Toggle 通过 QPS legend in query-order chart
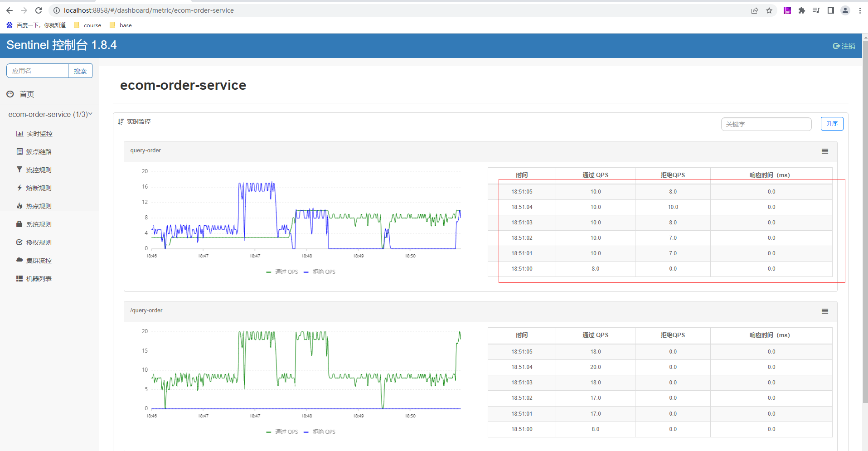This screenshot has height=451, width=868. [x=282, y=272]
